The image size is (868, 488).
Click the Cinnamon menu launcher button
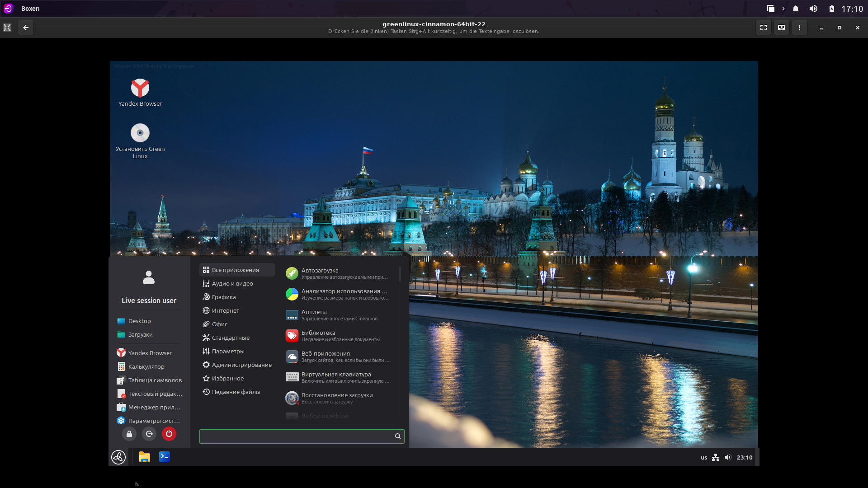coord(118,457)
